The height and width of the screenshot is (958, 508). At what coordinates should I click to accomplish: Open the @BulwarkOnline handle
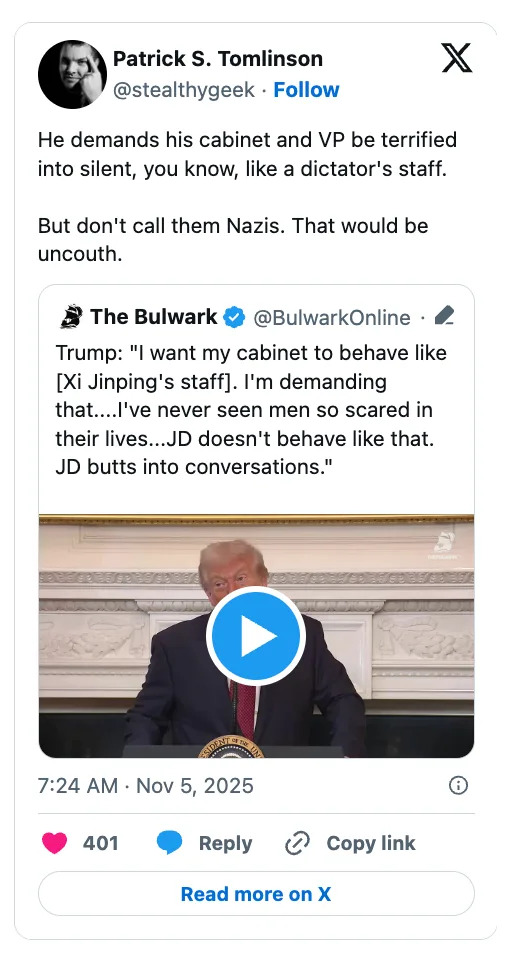[332, 318]
